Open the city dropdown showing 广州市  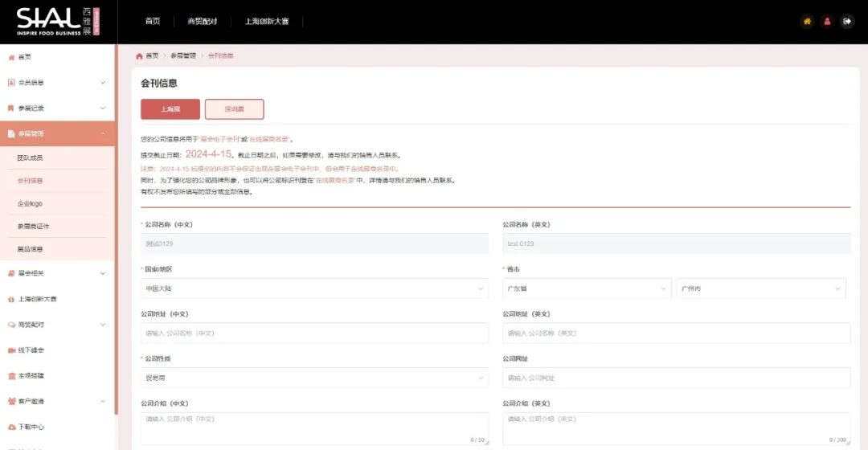pyautogui.click(x=760, y=288)
